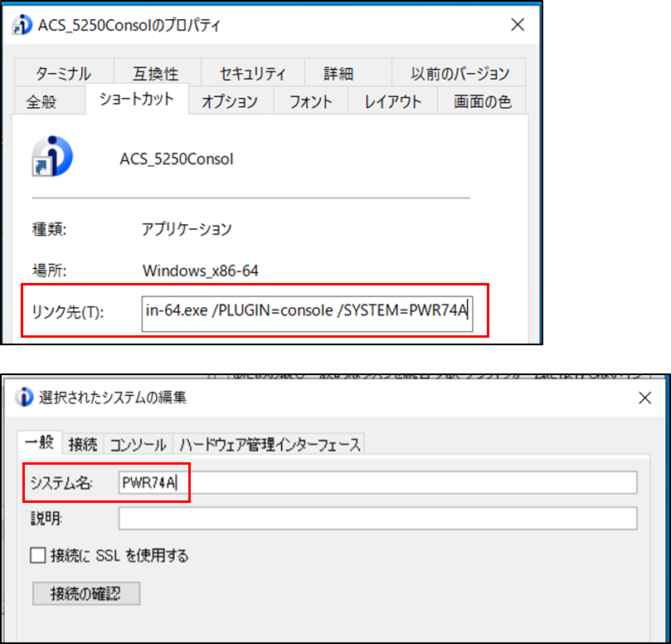
Task: Switch to the 全般 tab
Action: 49,101
